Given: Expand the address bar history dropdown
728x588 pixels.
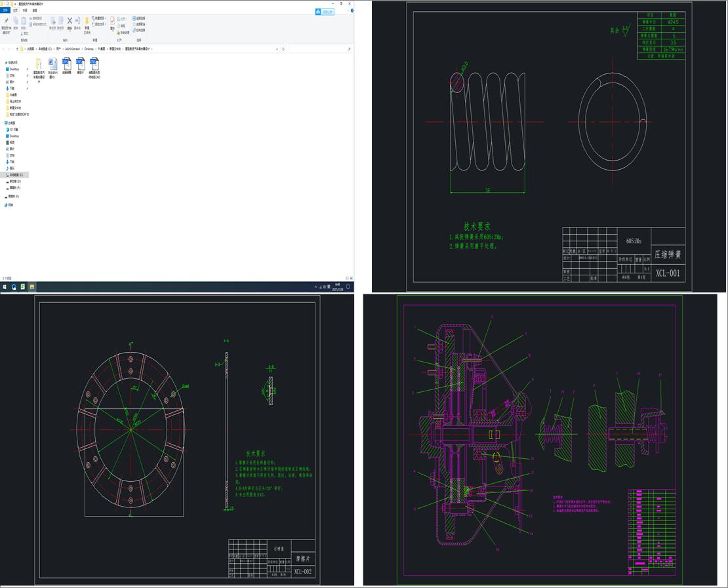Looking at the screenshot, I should coord(276,49).
